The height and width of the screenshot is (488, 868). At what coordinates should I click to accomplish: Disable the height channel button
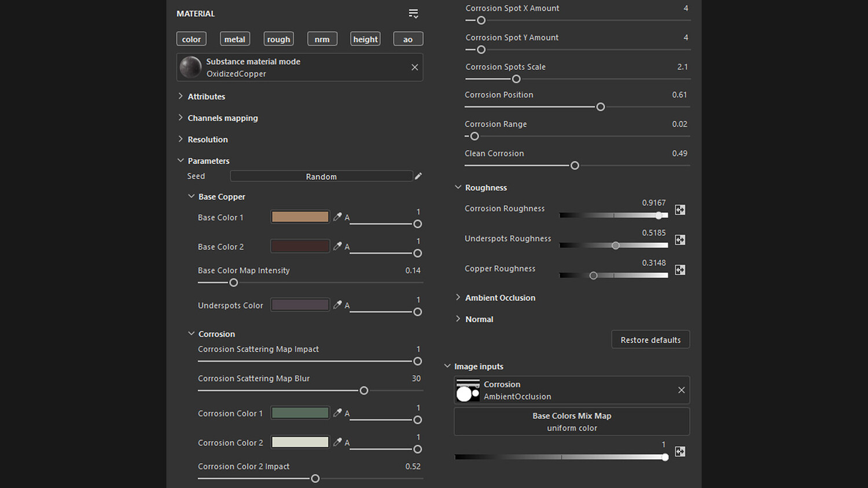pos(365,39)
